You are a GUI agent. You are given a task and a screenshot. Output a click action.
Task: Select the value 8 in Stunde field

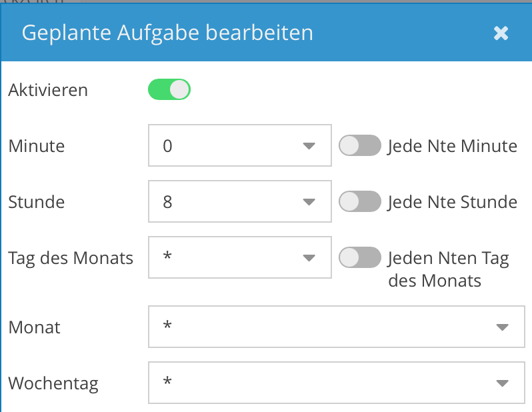[x=167, y=201]
